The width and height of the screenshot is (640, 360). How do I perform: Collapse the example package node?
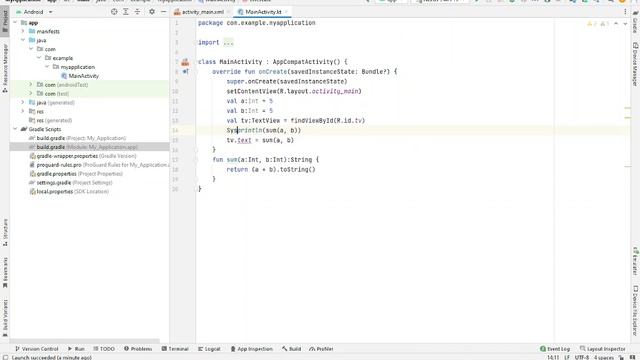click(x=39, y=58)
